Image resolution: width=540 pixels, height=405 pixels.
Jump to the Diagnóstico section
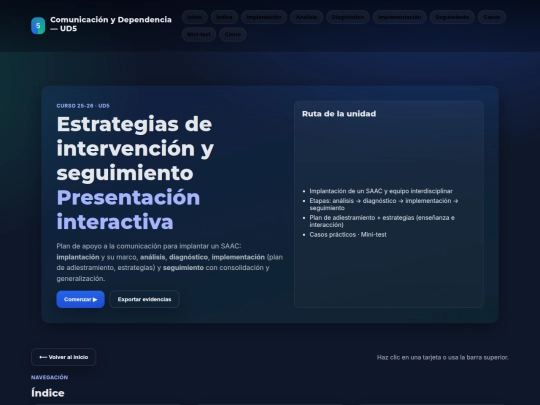coord(348,17)
